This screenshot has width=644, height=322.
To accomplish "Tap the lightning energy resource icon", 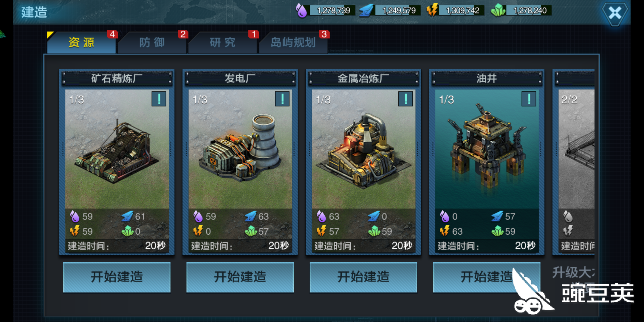I will [432, 10].
